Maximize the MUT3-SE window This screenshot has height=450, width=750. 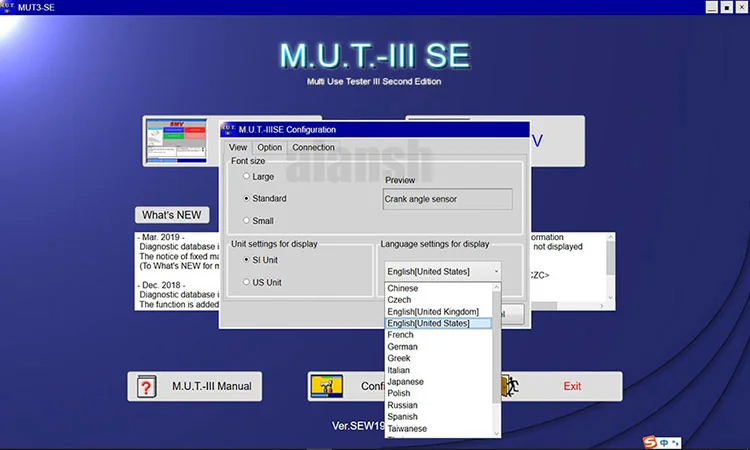(x=727, y=7)
